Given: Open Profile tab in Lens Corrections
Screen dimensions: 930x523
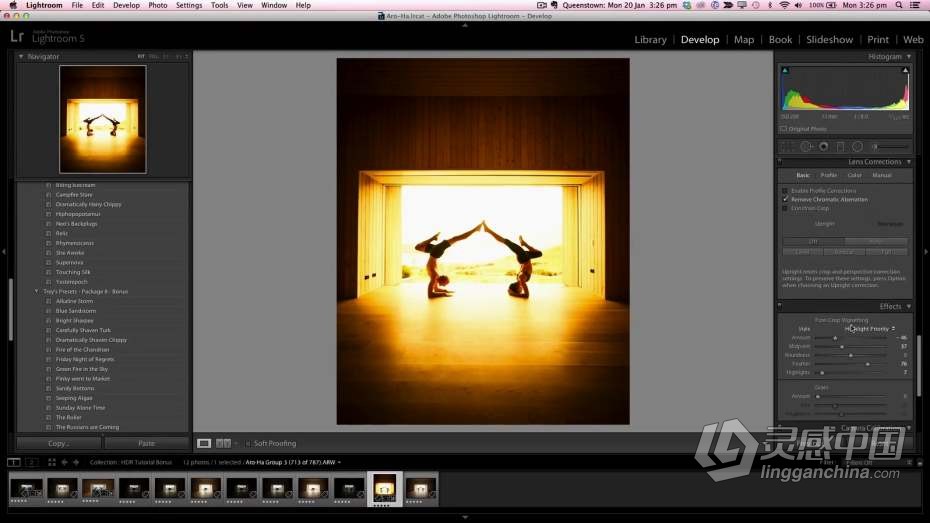Looking at the screenshot, I should (829, 175).
